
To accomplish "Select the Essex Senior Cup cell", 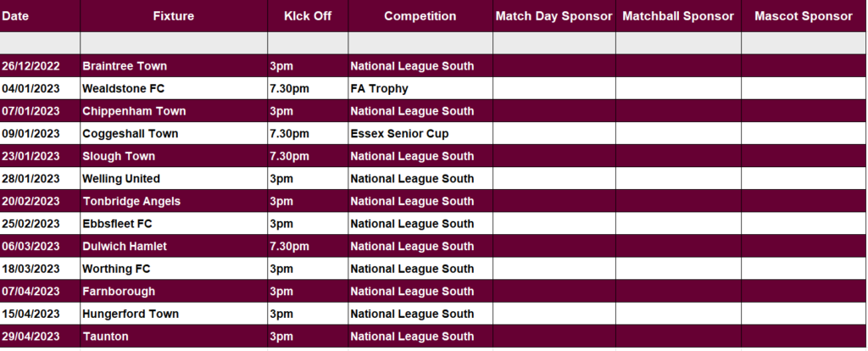I will 420,133.
